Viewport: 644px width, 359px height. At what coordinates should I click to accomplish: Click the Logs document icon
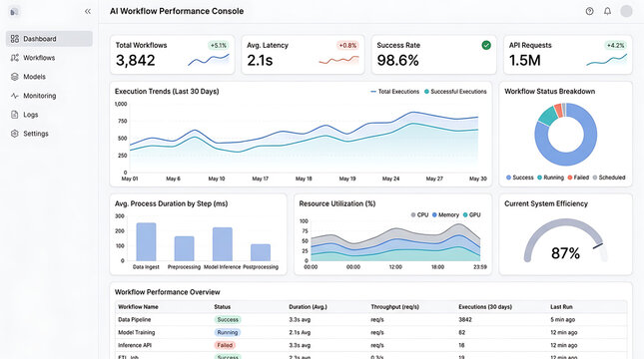[15, 115]
